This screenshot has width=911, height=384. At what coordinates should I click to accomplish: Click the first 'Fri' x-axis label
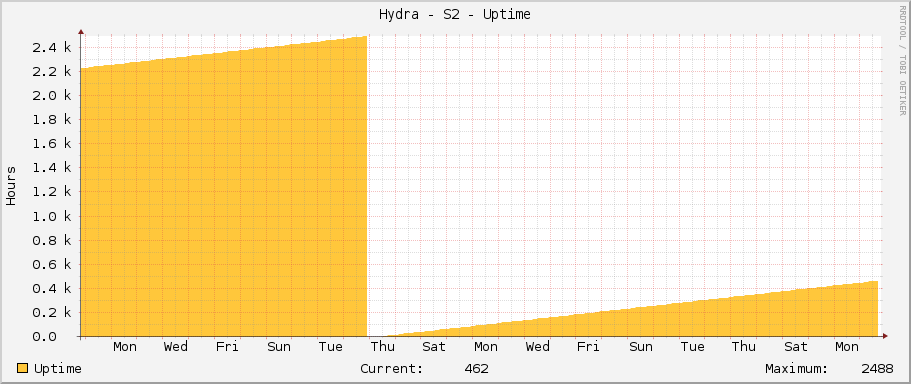point(227,347)
